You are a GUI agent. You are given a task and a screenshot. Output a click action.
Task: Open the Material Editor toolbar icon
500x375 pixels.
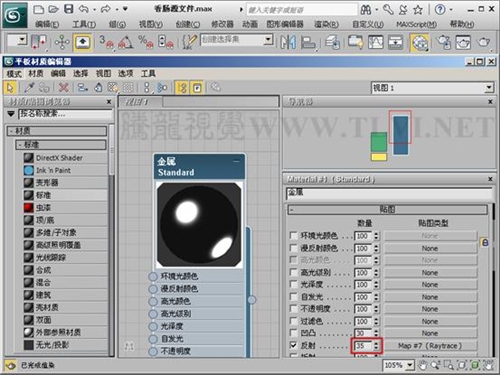tap(420, 43)
